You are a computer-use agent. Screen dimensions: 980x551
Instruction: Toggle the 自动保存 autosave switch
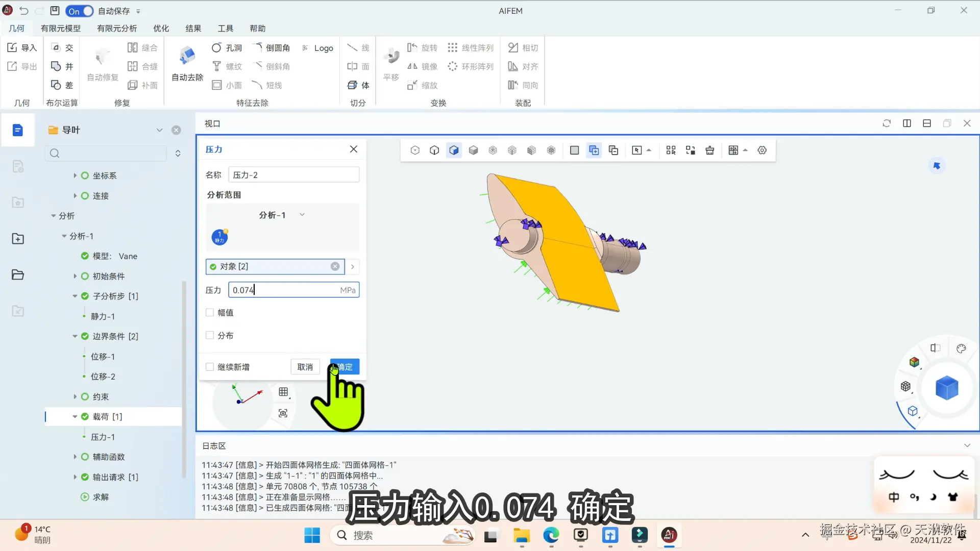pos(80,11)
